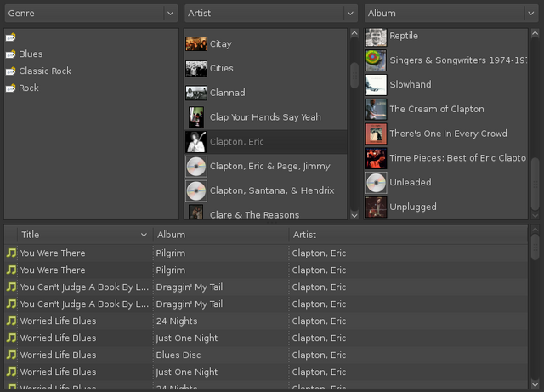Click the 24 Nights album cell
544x392 pixels.
177,321
